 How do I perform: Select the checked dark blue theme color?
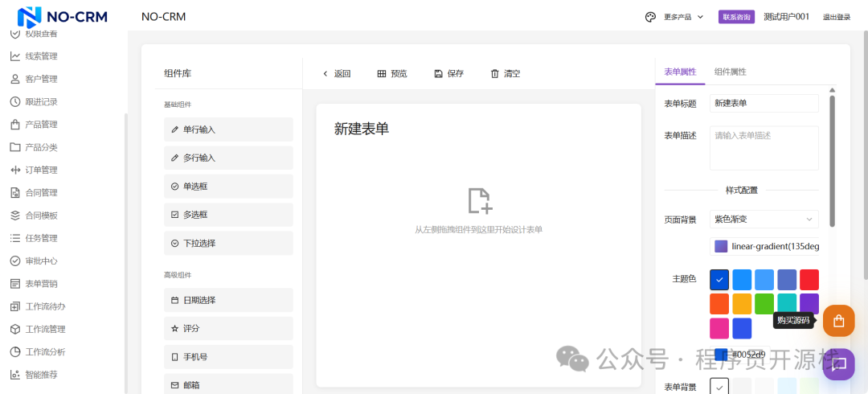[x=719, y=280]
